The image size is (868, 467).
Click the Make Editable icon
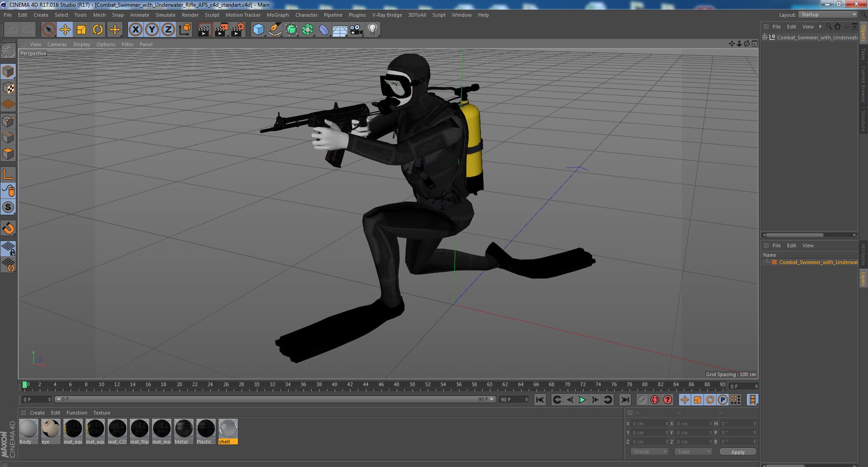(x=8, y=51)
